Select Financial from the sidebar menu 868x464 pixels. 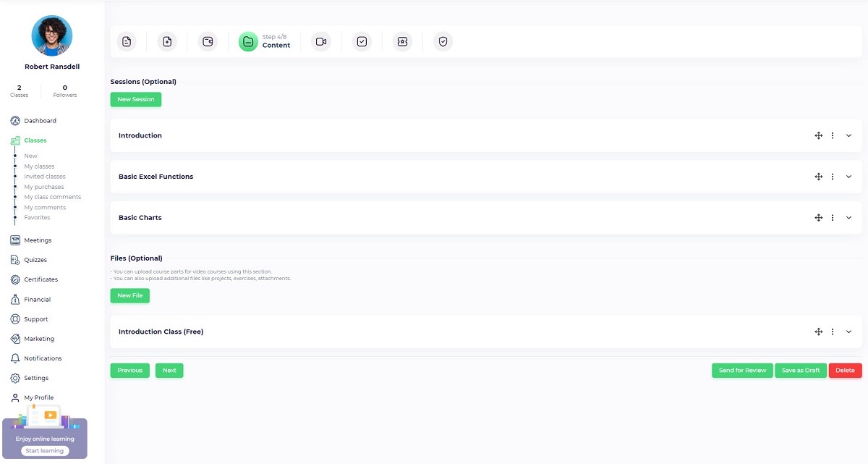pos(37,300)
